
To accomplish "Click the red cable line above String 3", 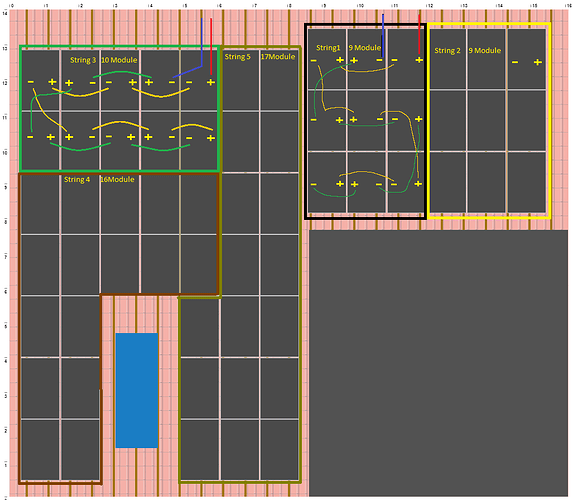I will click(x=211, y=46).
